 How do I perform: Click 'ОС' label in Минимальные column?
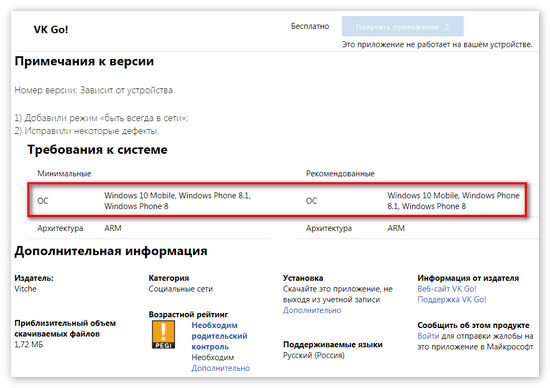coord(43,201)
